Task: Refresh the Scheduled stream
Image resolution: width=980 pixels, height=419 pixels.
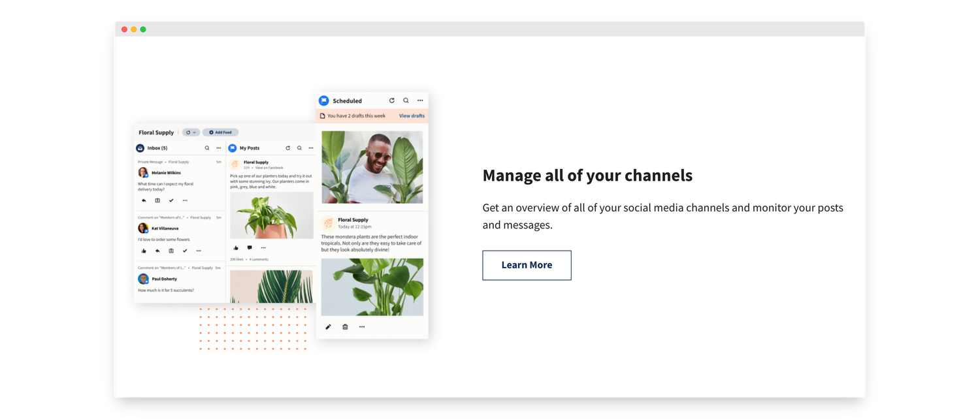Action: [x=392, y=101]
